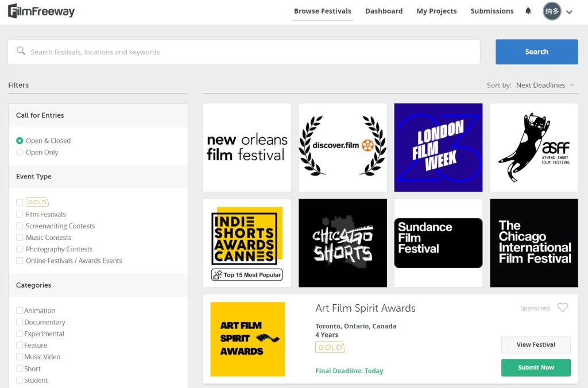The image size is (588, 388).
Task: Open Indie Shorts Awards Cannes tile
Action: (x=247, y=243)
